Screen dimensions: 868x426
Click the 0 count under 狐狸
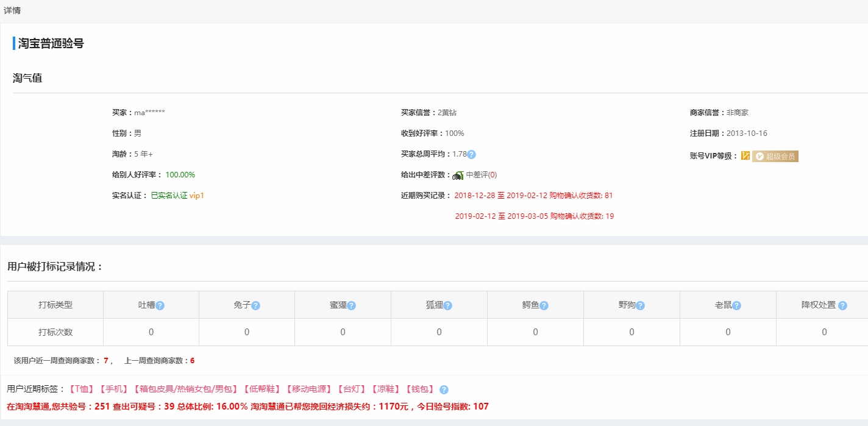pyautogui.click(x=439, y=332)
